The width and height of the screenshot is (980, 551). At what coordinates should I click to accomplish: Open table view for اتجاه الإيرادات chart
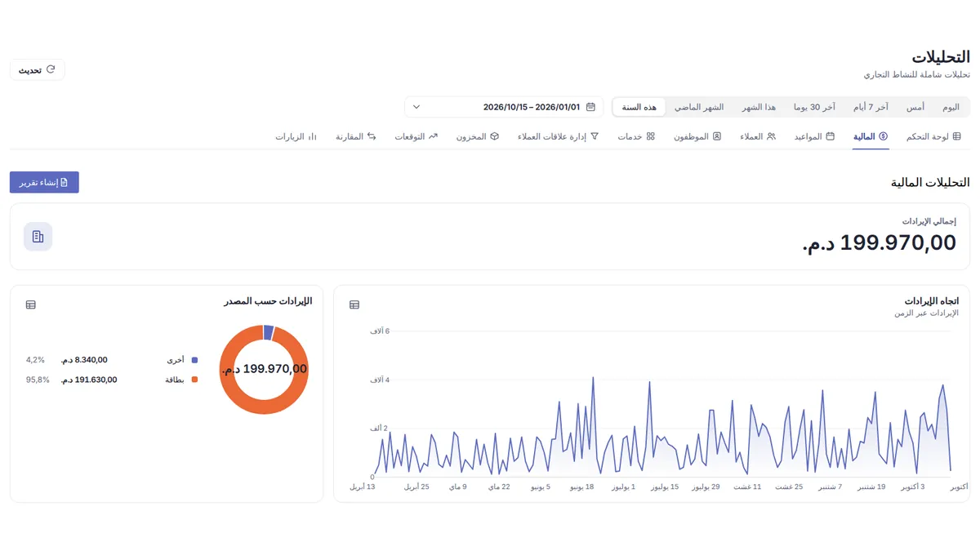[x=354, y=304]
